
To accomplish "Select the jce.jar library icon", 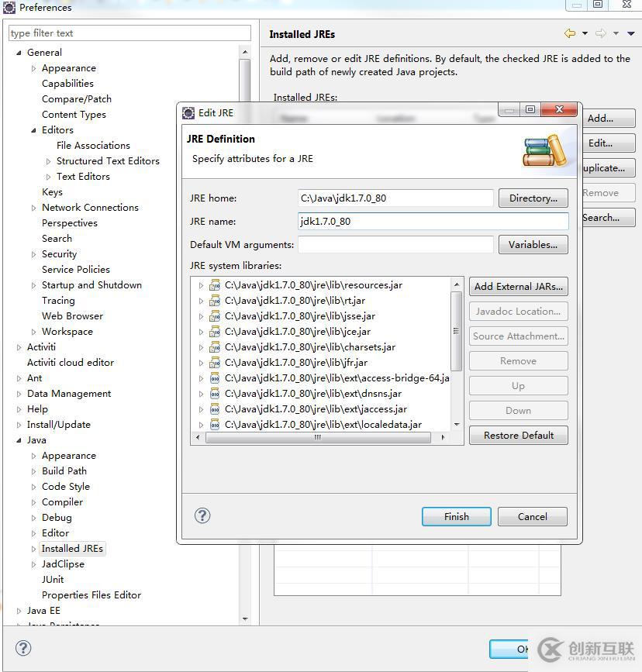I will 215,331.
